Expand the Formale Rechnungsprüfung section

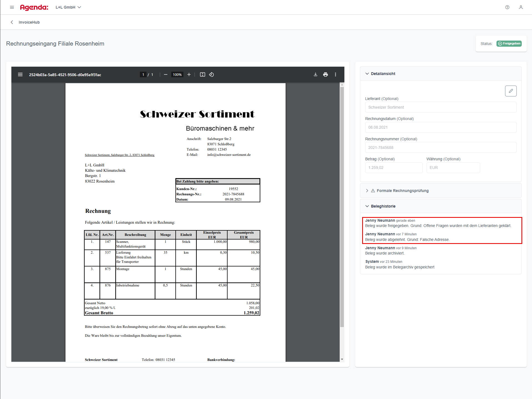(x=441, y=191)
